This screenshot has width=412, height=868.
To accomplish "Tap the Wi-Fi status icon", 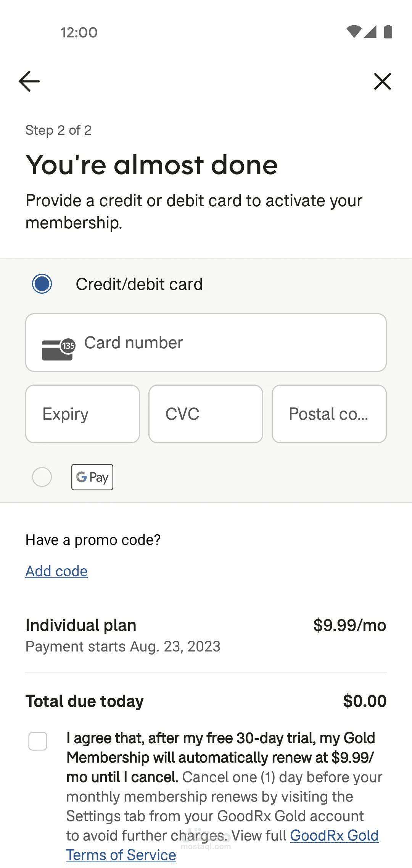I will tap(354, 32).
